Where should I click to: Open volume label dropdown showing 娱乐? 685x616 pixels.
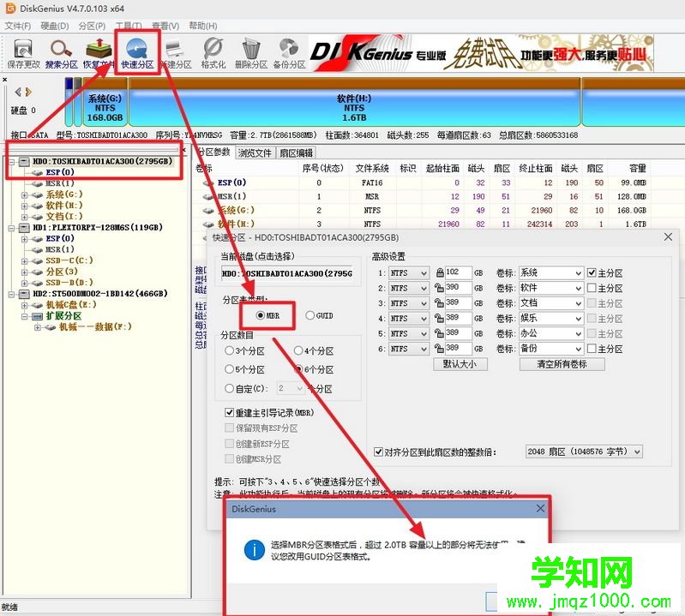[551, 318]
